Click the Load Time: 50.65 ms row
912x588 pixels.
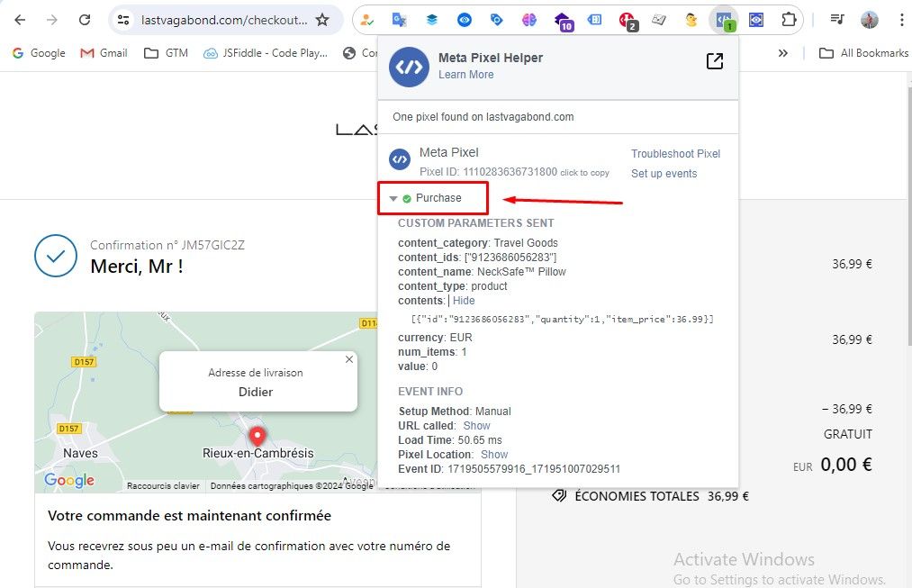(x=449, y=440)
